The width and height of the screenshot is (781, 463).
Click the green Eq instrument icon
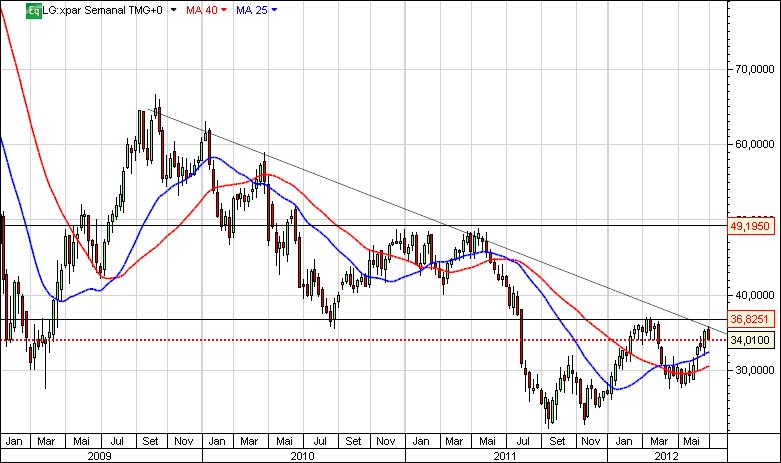pyautogui.click(x=34, y=10)
